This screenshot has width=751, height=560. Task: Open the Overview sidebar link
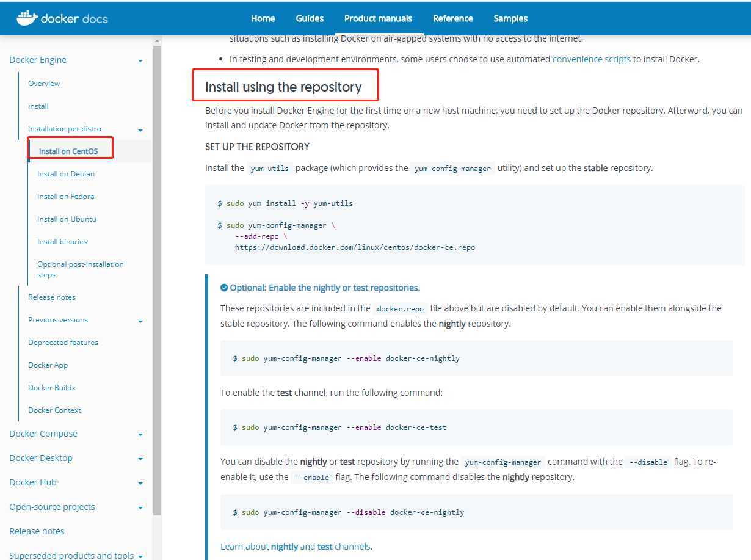click(x=44, y=84)
